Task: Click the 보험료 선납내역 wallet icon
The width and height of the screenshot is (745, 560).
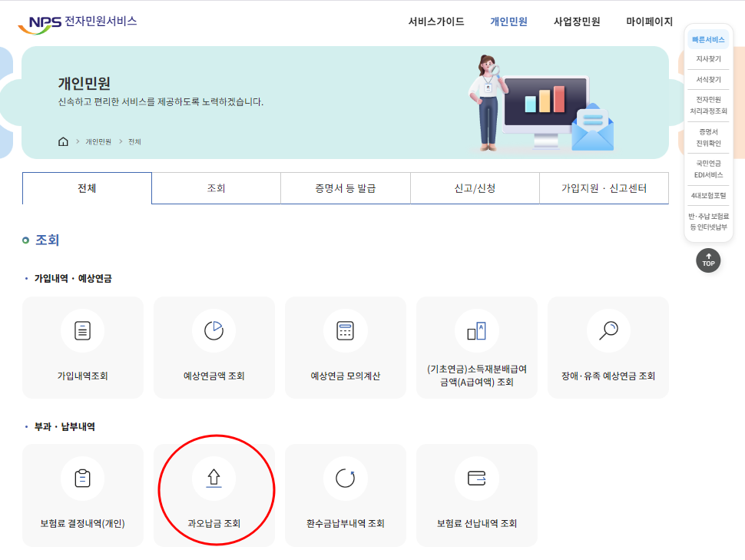Action: coord(476,479)
